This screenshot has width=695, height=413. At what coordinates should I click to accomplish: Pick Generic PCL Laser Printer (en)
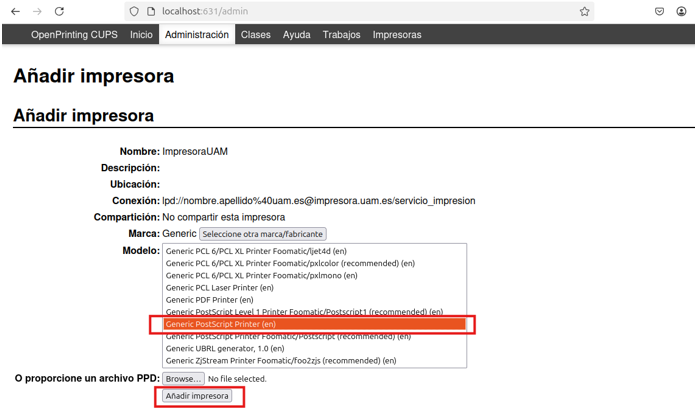pyautogui.click(x=315, y=288)
